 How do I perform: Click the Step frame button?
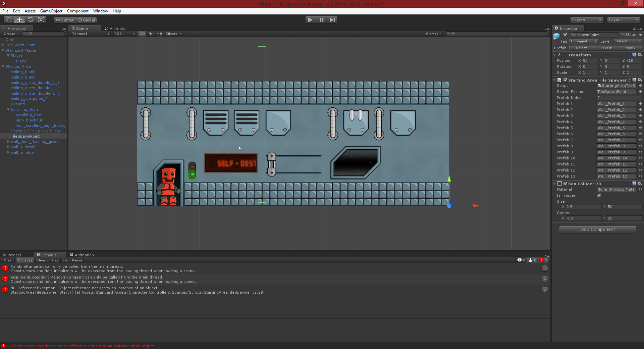(332, 20)
